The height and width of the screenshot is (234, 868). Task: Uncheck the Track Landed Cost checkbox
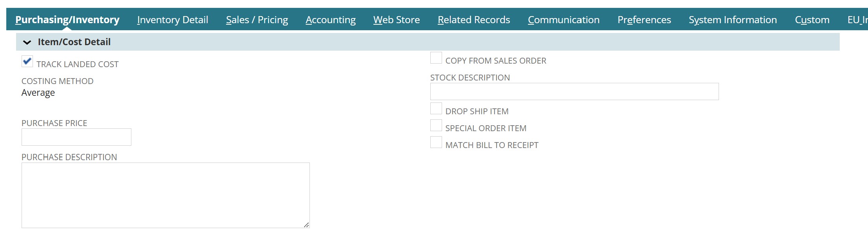click(x=27, y=61)
